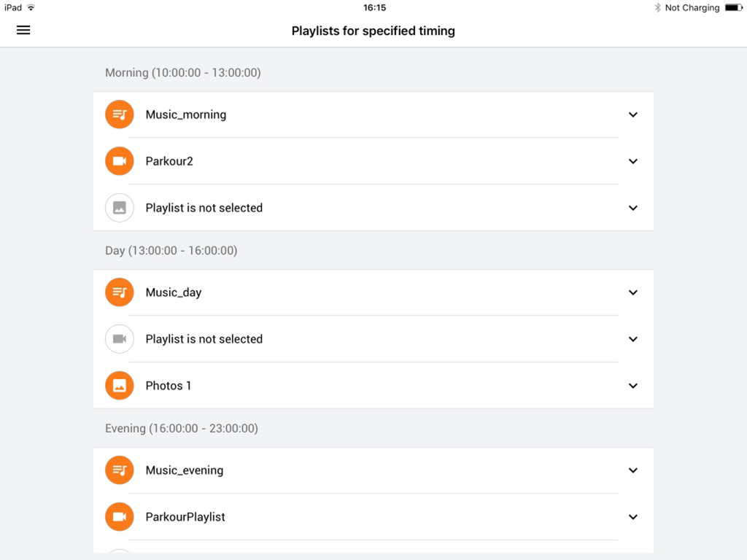Viewport: 747px width, 560px height.
Task: Click the greyed photo playlist icon under Morning
Action: point(119,208)
